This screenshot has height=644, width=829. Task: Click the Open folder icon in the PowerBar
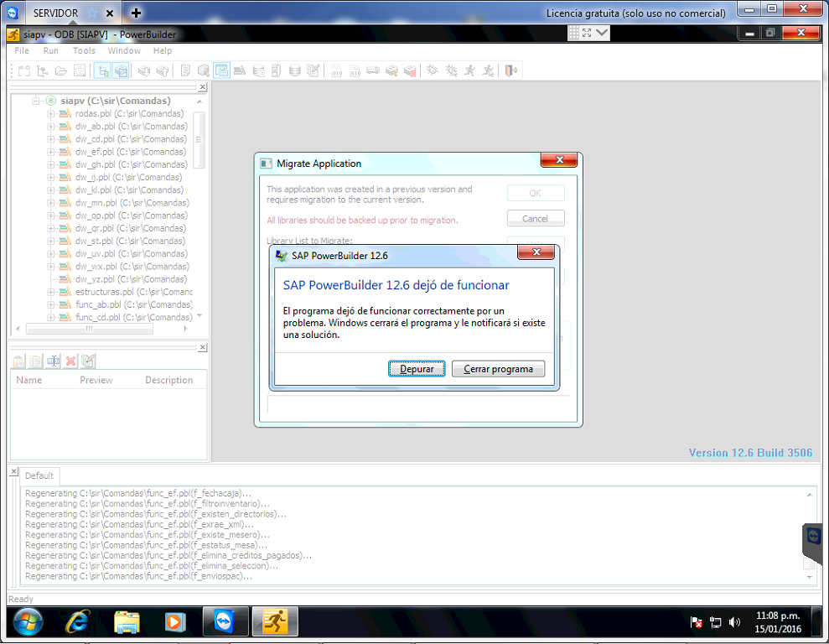61,70
